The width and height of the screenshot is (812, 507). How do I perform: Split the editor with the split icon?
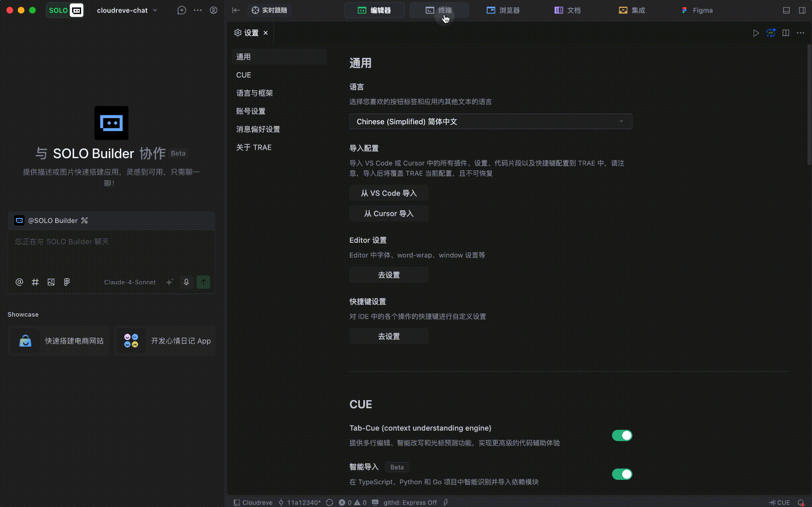(x=786, y=33)
